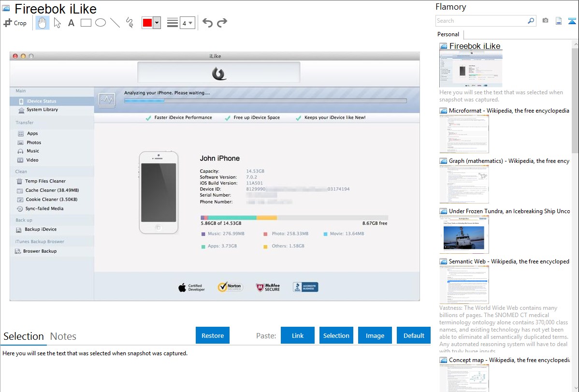Click the Flamory snapshot icon beside the main title

click(6, 9)
